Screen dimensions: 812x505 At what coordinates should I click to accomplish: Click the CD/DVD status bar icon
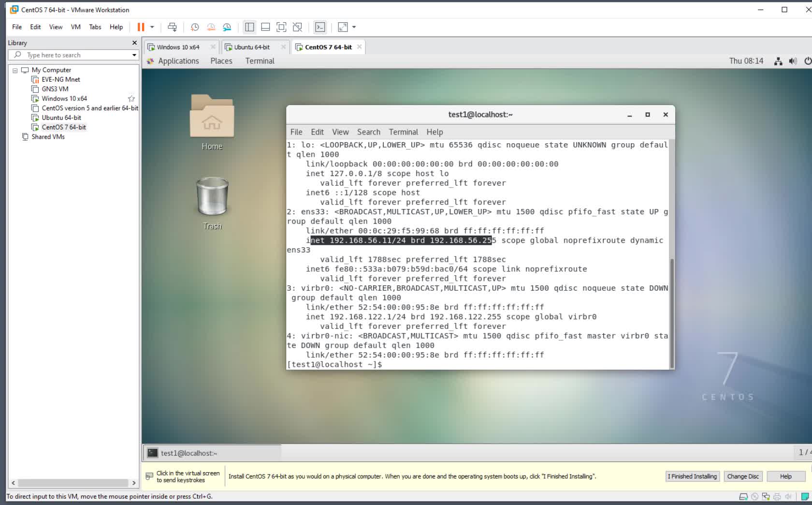coord(755,497)
